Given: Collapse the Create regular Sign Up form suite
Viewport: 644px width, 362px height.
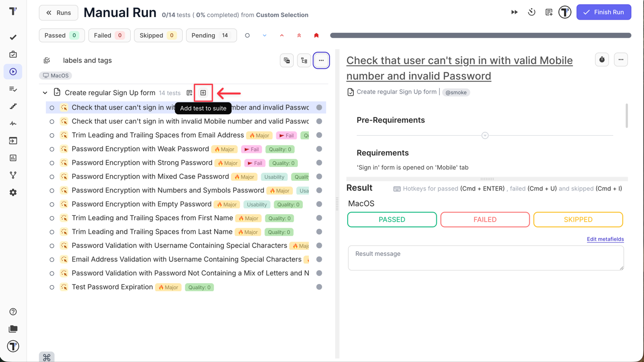Looking at the screenshot, I should [45, 93].
